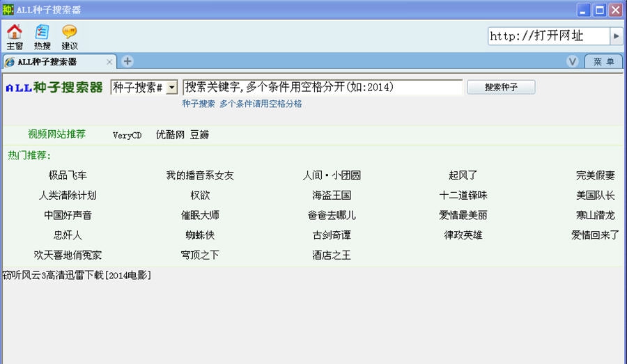Click the 爱情回来了 recommendation
The width and height of the screenshot is (627, 364).
point(596,235)
